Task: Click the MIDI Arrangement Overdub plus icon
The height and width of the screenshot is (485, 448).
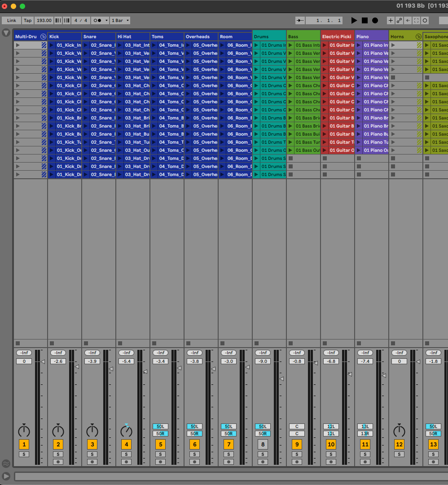Action: tap(391, 20)
